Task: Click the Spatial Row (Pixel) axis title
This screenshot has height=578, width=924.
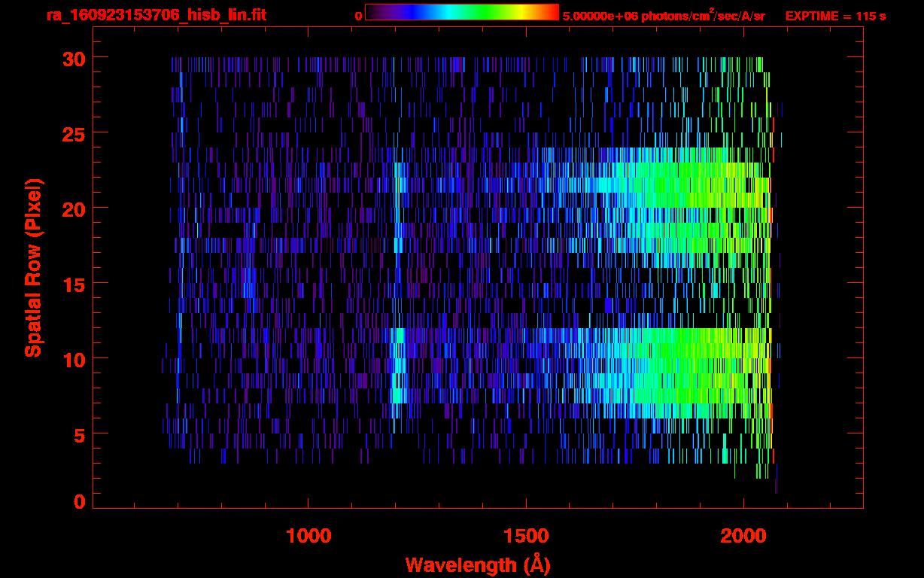Action: (x=33, y=267)
